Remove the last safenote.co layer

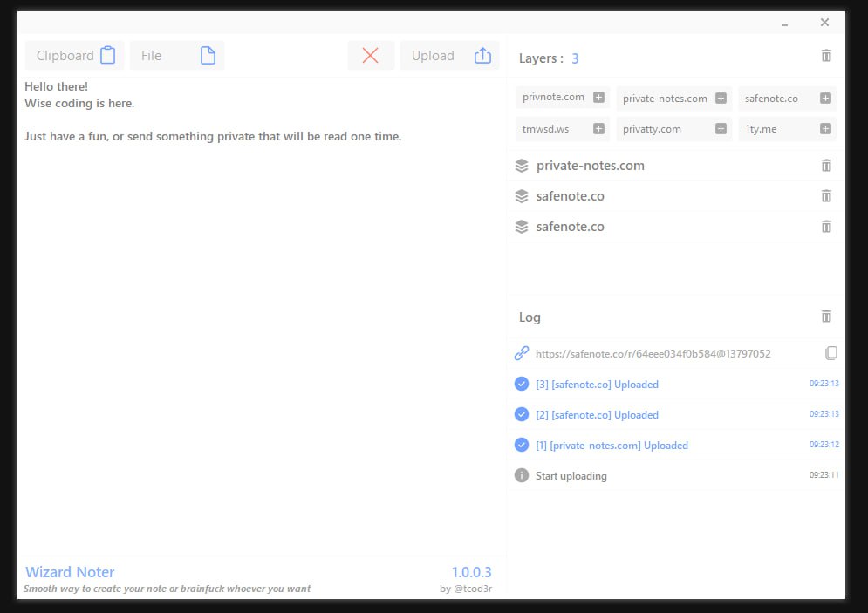826,227
